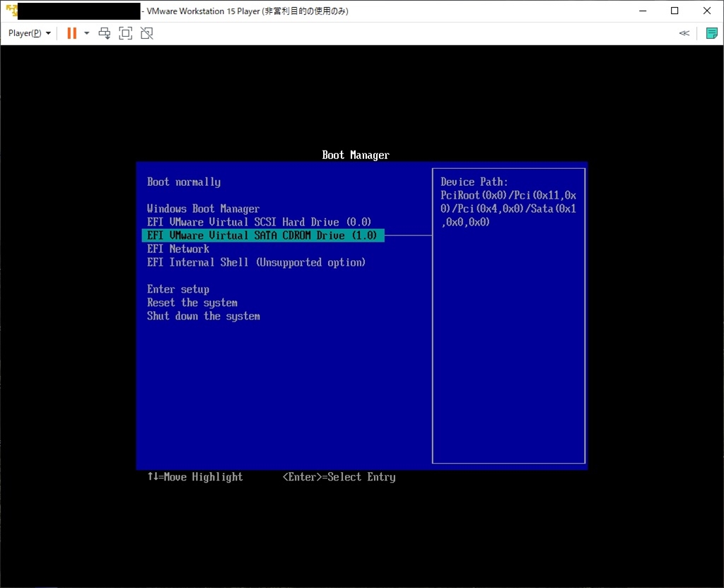Pause the virtual machine with orange pause icon
The width and height of the screenshot is (724, 588).
pyautogui.click(x=71, y=33)
